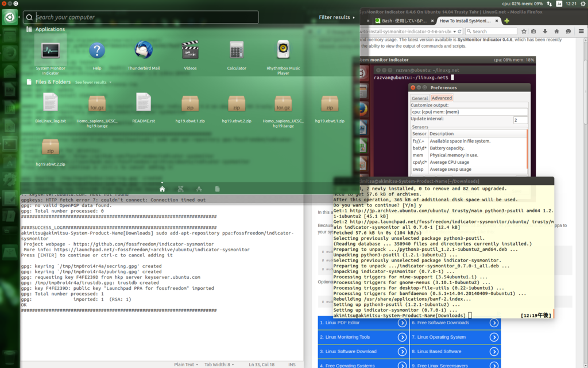Open the Help application
The image size is (588, 368).
pos(96,55)
